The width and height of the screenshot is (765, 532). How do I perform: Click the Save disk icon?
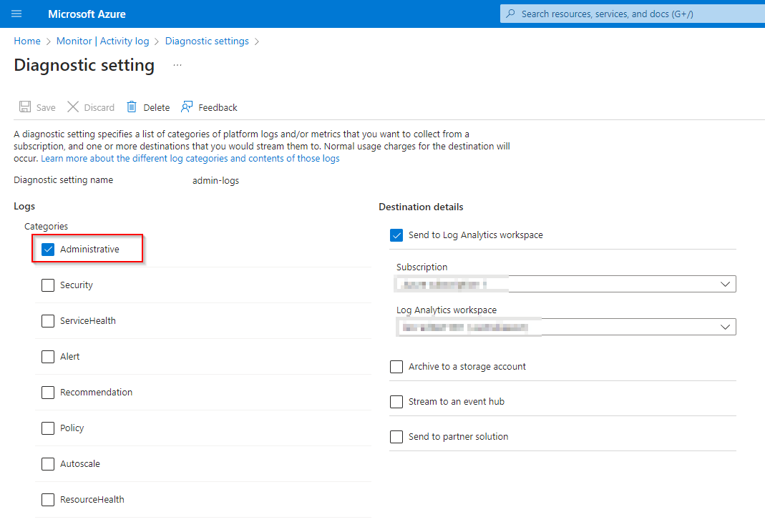(x=25, y=107)
